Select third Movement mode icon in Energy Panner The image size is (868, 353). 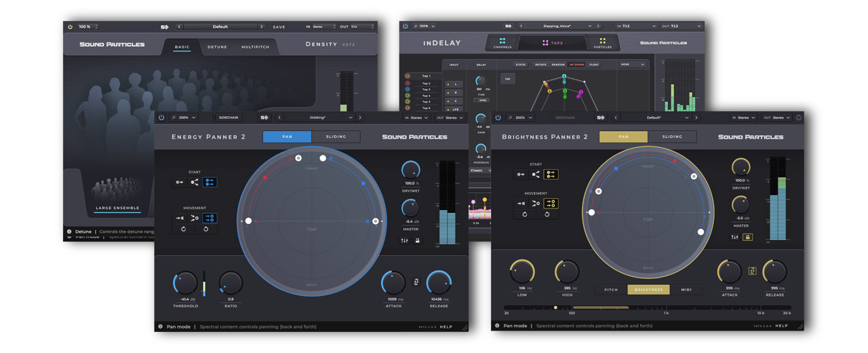pyautogui.click(x=210, y=218)
